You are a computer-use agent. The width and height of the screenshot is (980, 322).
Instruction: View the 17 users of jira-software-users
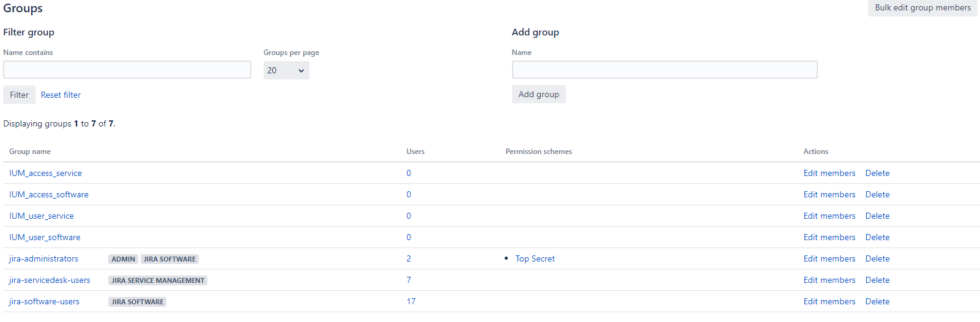410,302
